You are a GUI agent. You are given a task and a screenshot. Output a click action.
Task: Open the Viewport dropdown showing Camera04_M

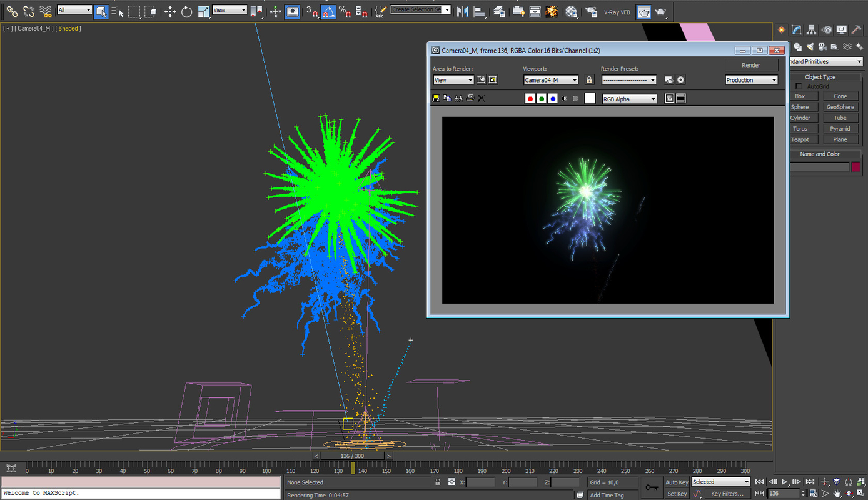[550, 79]
